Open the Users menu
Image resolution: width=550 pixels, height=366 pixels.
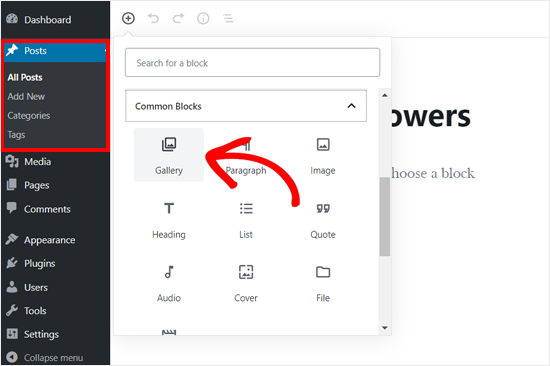(55, 287)
